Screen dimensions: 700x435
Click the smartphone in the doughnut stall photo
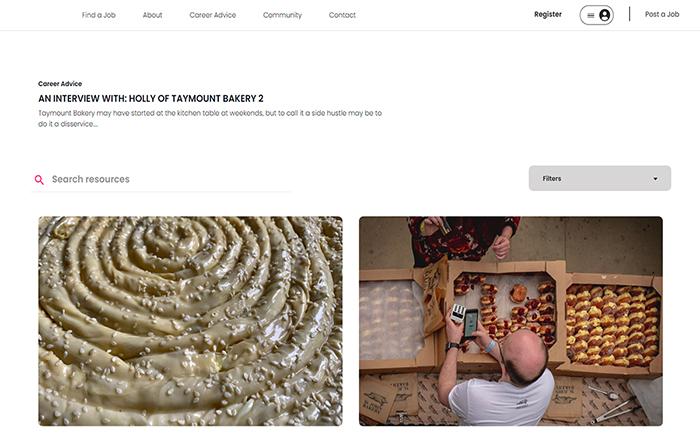(471, 323)
